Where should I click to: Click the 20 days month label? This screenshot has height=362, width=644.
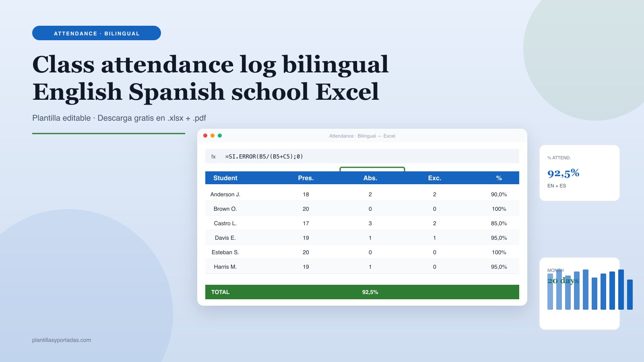point(563,280)
